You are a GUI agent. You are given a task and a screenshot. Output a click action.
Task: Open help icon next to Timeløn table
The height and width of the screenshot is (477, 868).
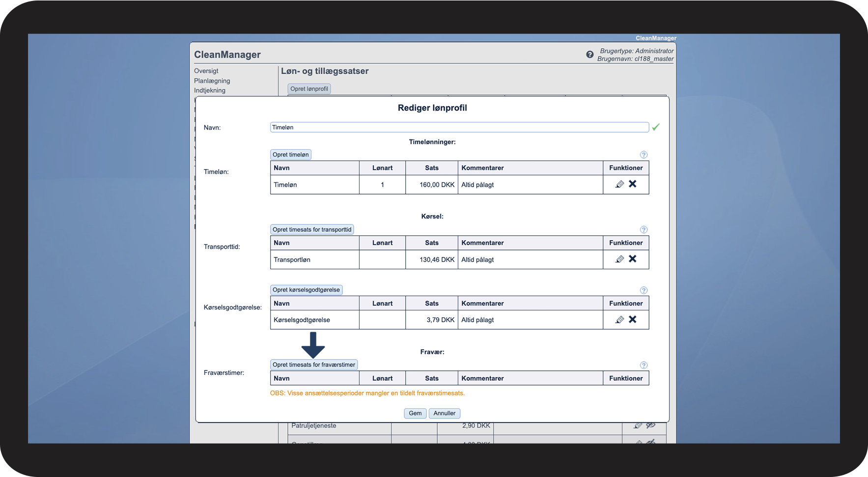[x=644, y=155]
